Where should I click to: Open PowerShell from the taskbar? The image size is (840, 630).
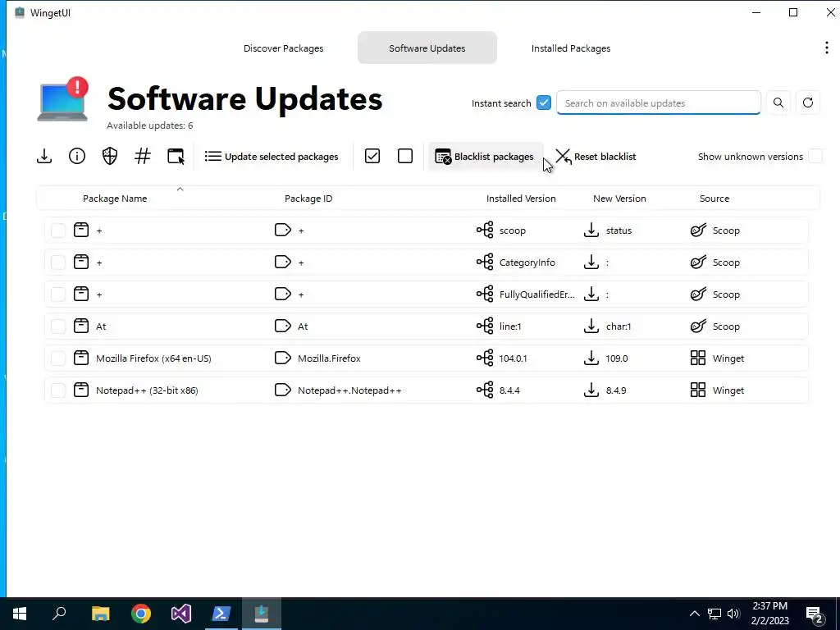click(221, 614)
